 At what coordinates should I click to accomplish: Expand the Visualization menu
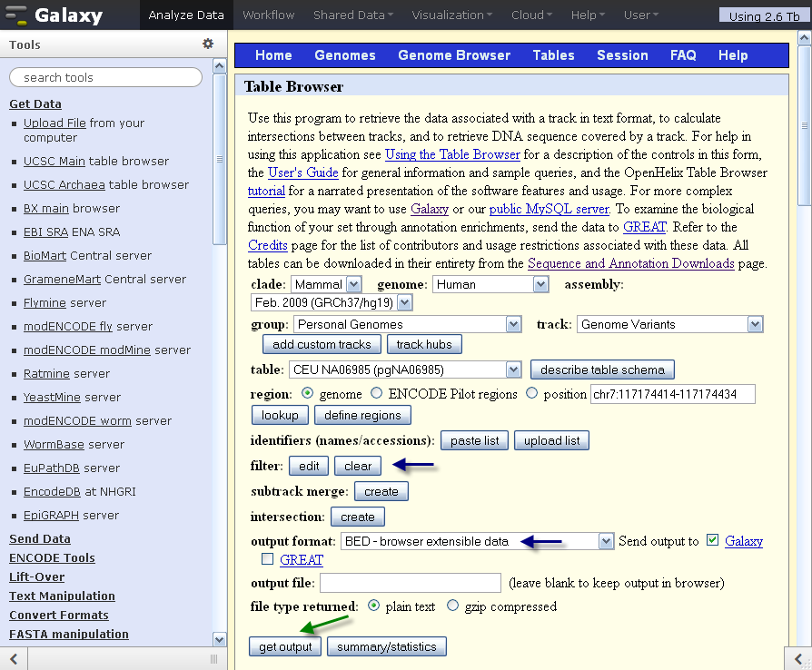452,15
